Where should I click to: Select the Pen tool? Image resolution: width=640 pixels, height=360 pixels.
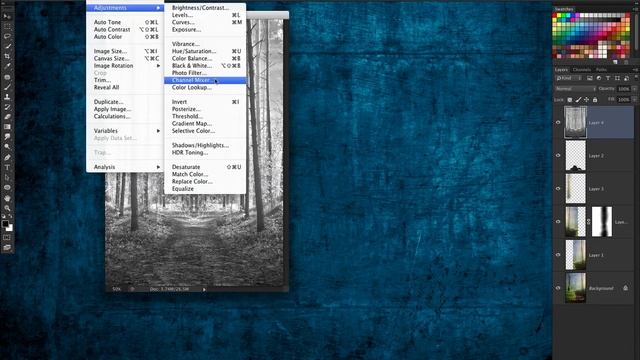coord(7,158)
